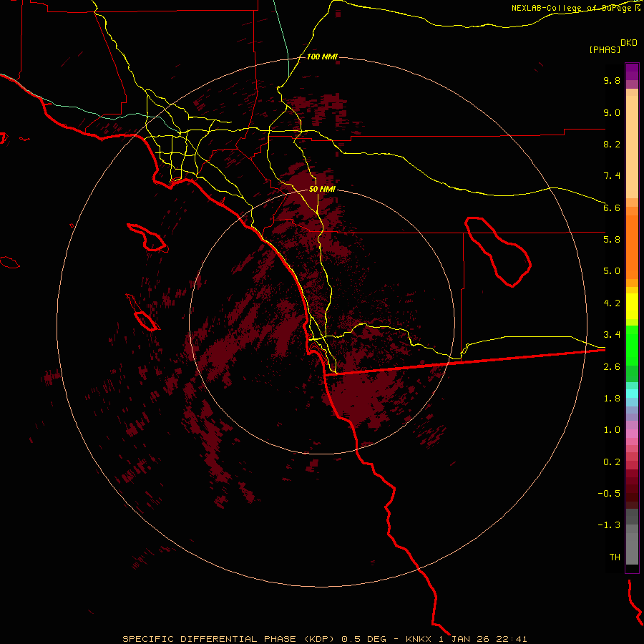The image size is (644, 644).
Task: Pick the pink color bar segment
Action: 632,434
